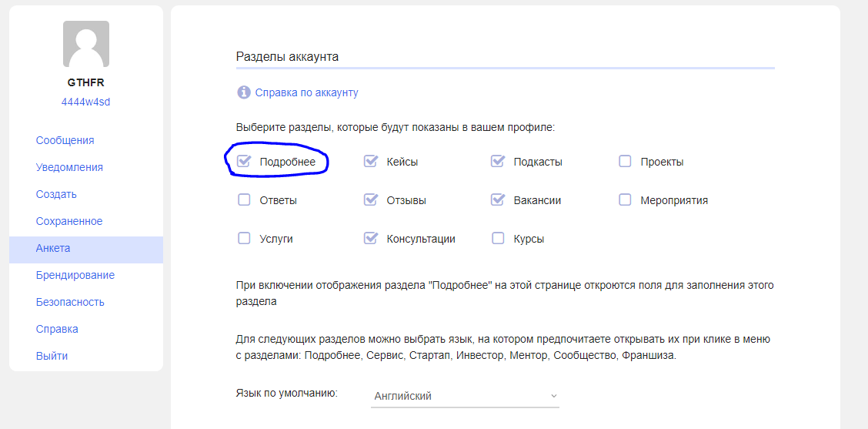The image size is (868, 429).
Task: Check the Курсы checkbox
Action: [x=498, y=239]
